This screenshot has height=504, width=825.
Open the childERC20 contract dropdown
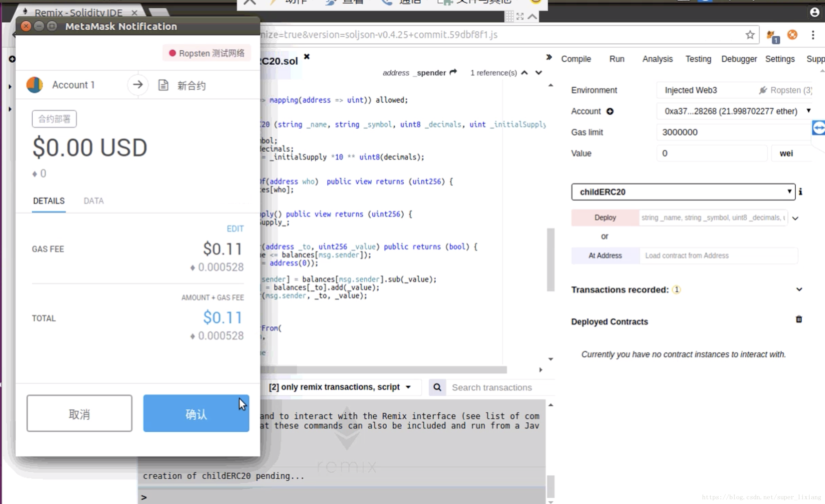tap(683, 192)
